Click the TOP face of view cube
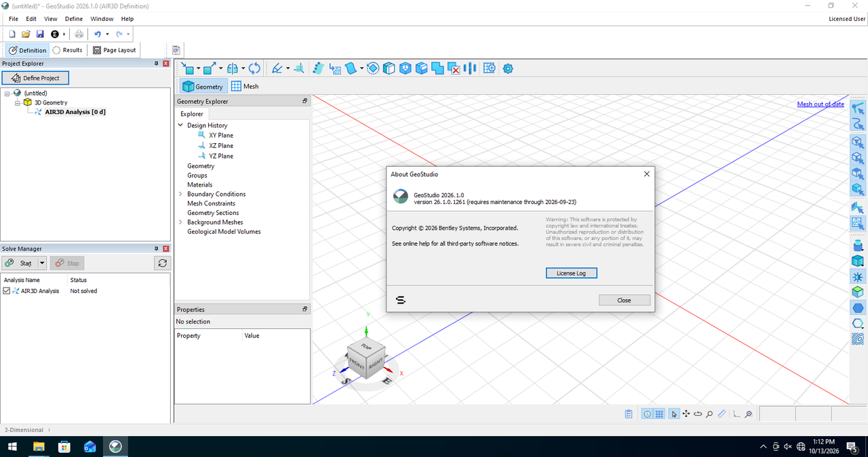 coord(366,346)
